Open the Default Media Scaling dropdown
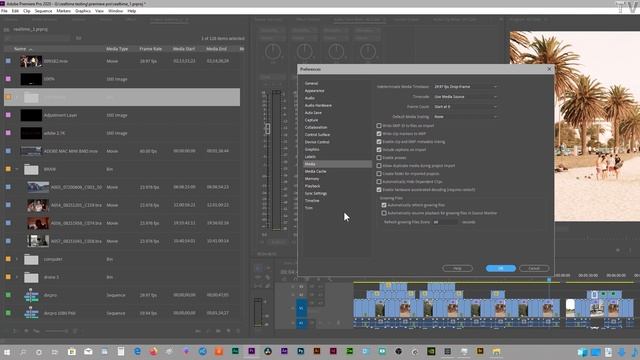Screen dimensions: 640x360 pyautogui.click(x=465, y=117)
